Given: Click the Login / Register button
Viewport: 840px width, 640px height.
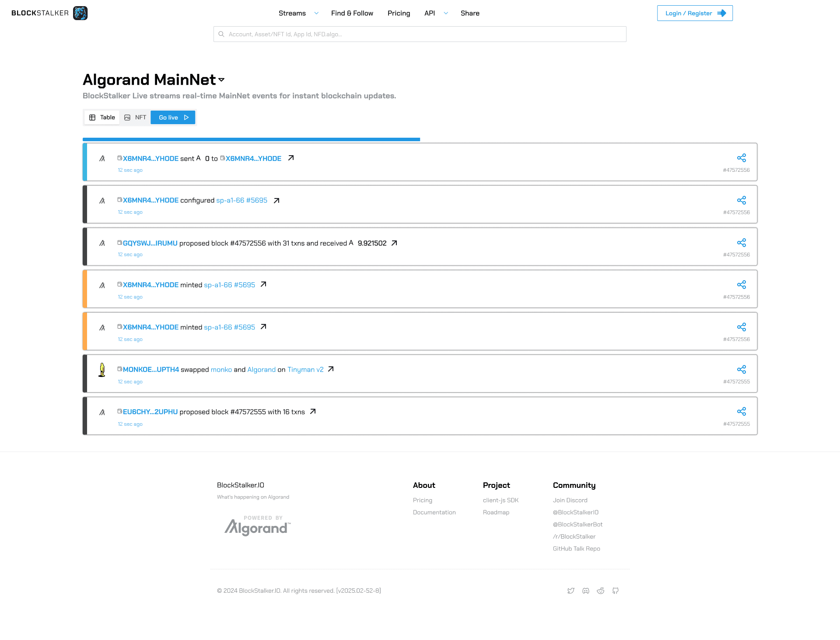Looking at the screenshot, I should pos(695,13).
